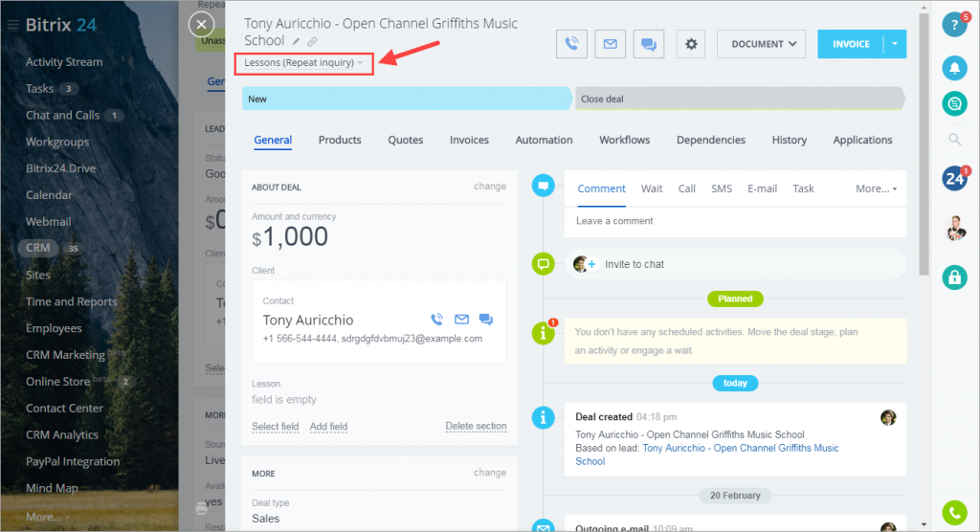Click the Select field link
The height and width of the screenshot is (532, 980).
[x=275, y=427]
